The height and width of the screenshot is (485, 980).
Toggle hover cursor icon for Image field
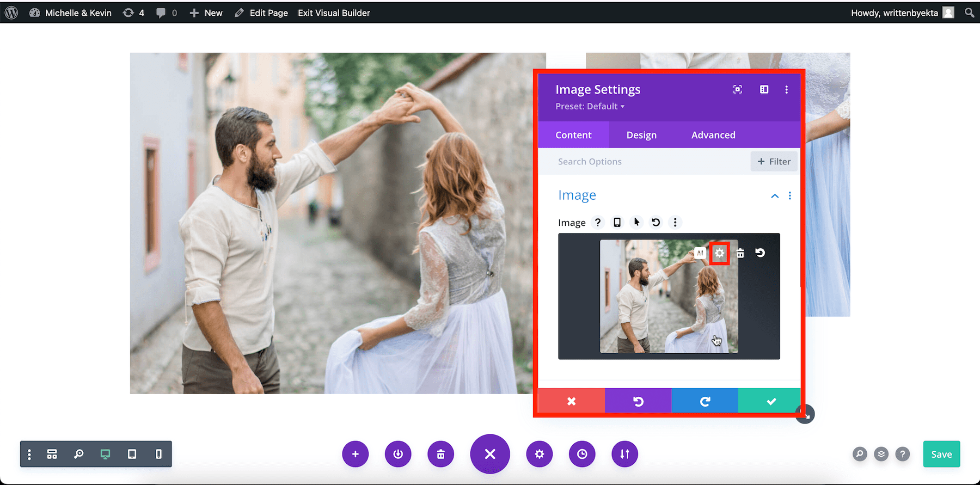pos(636,222)
